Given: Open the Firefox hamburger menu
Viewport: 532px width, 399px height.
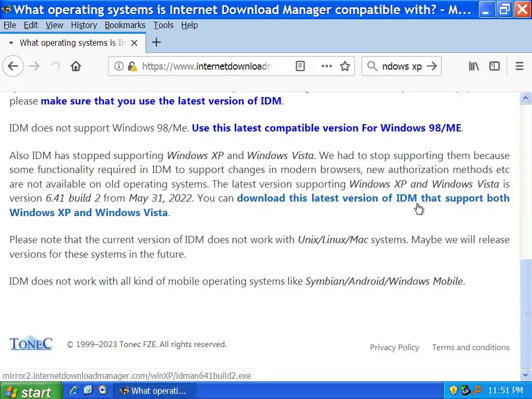Looking at the screenshot, I should (519, 66).
